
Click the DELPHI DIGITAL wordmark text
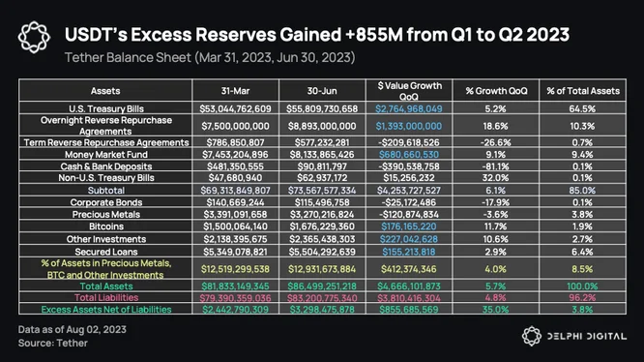587,336
